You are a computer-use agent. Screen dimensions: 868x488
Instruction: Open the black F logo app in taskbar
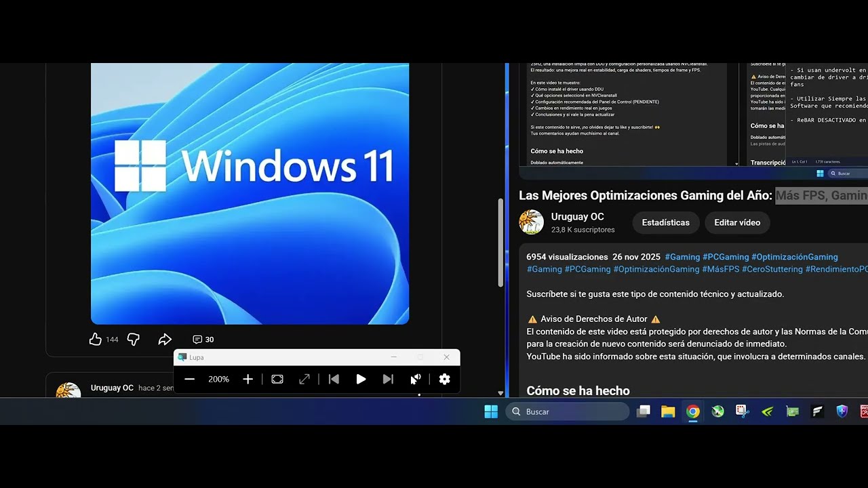click(817, 411)
